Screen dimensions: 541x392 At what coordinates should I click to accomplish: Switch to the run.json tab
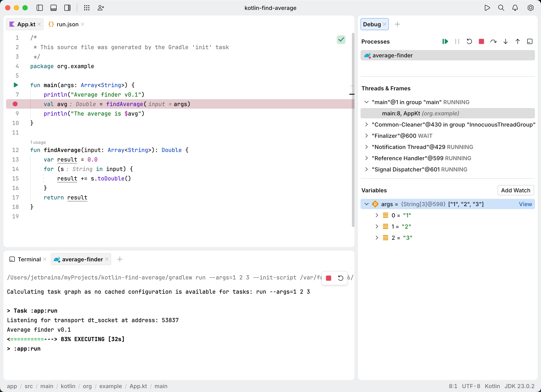click(x=68, y=24)
